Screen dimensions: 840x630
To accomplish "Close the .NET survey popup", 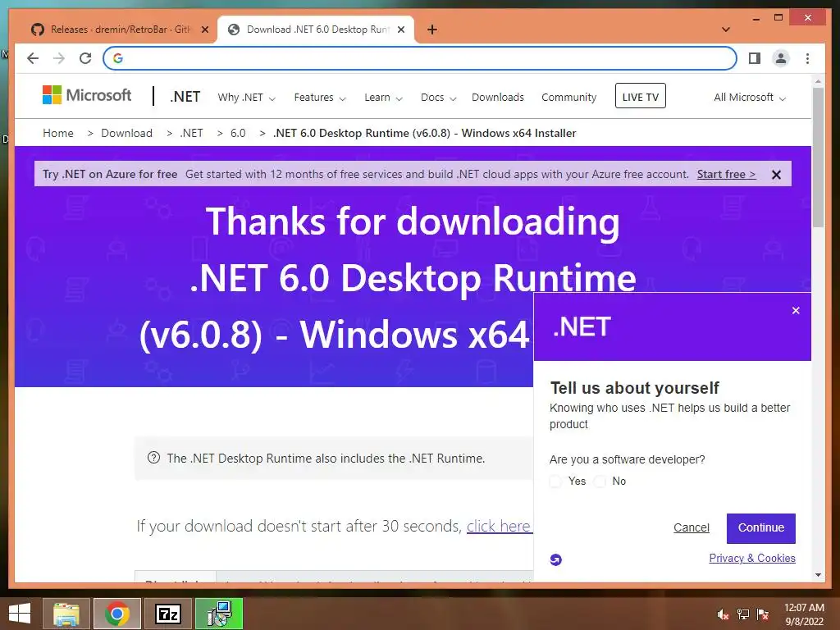I will pyautogui.click(x=796, y=311).
